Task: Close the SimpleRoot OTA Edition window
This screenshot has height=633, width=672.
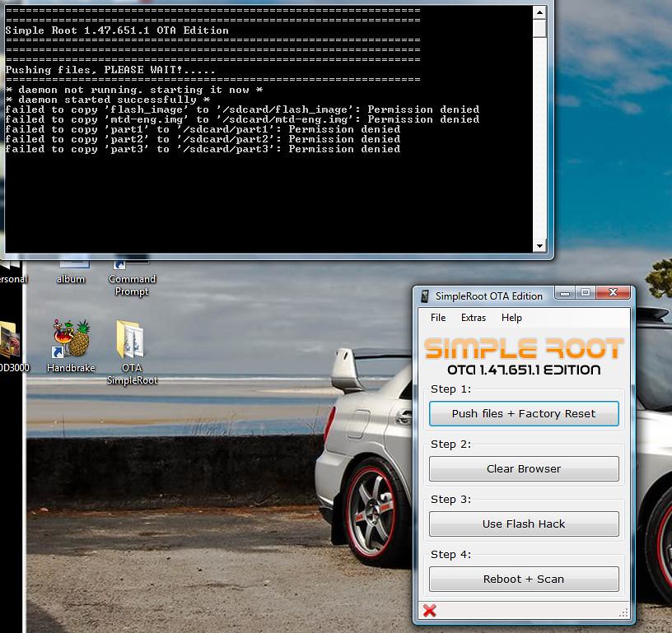Action: click(x=613, y=293)
